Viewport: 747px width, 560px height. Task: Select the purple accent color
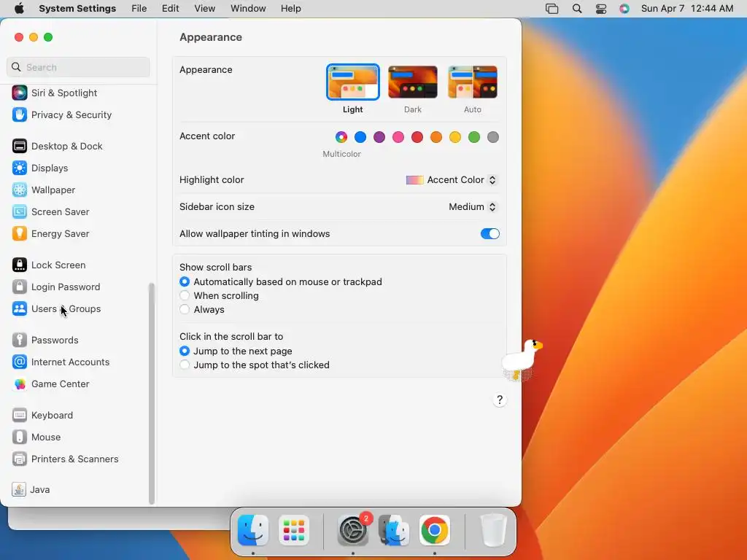pos(379,137)
